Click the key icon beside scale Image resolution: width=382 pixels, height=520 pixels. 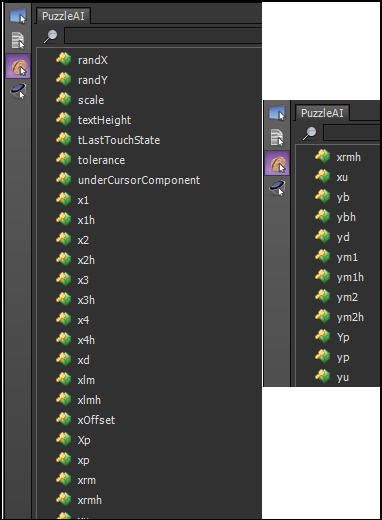coord(63,100)
